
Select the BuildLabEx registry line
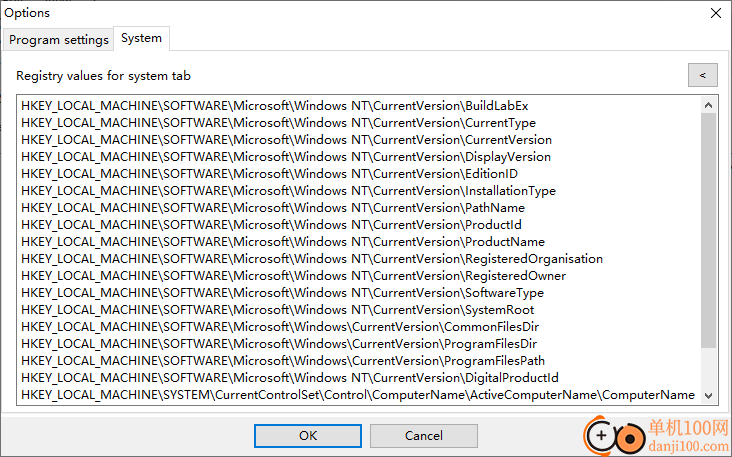[x=274, y=106]
